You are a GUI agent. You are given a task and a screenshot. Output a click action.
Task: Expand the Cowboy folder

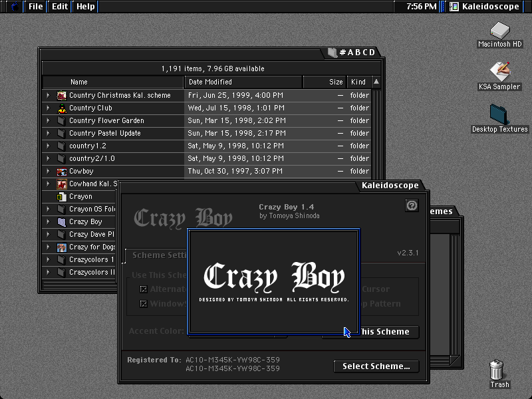click(x=48, y=171)
